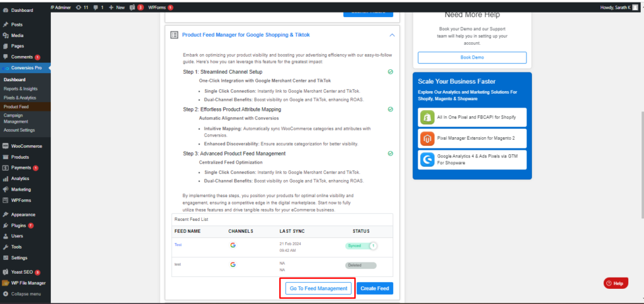Click the Deleted status badge
Image resolution: width=644 pixels, height=304 pixels.
point(360,266)
